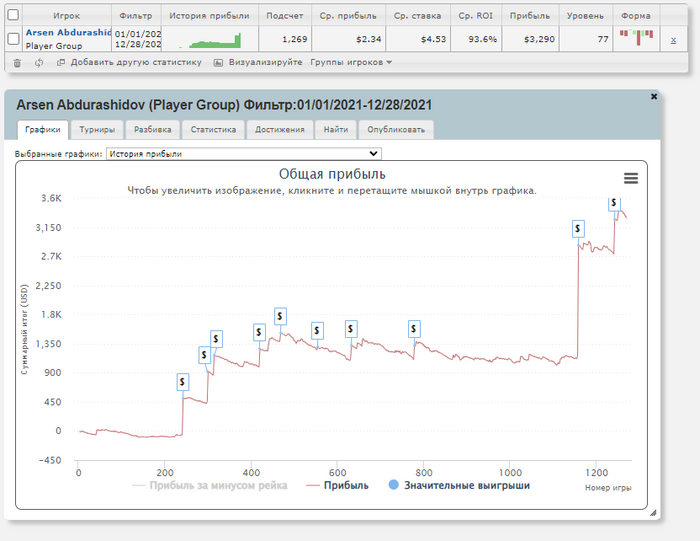Click the big-win marker near game 635
Image resolution: width=700 pixels, height=541 pixels.
(x=351, y=329)
